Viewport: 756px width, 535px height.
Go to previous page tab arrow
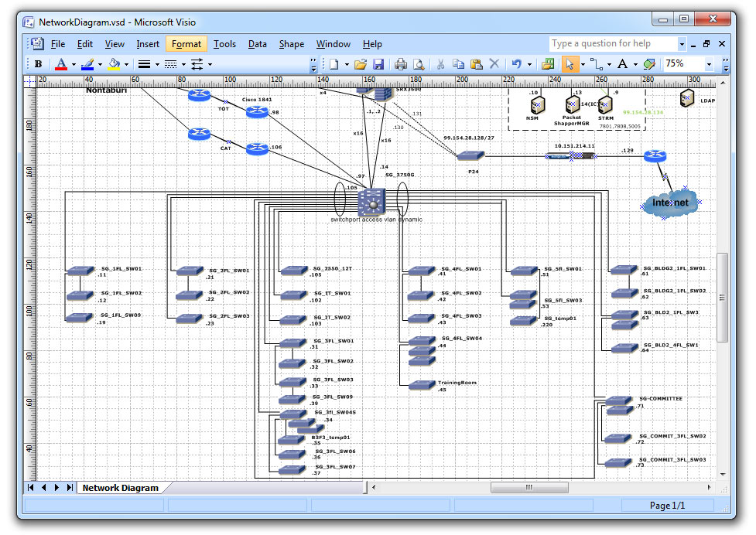[44, 487]
